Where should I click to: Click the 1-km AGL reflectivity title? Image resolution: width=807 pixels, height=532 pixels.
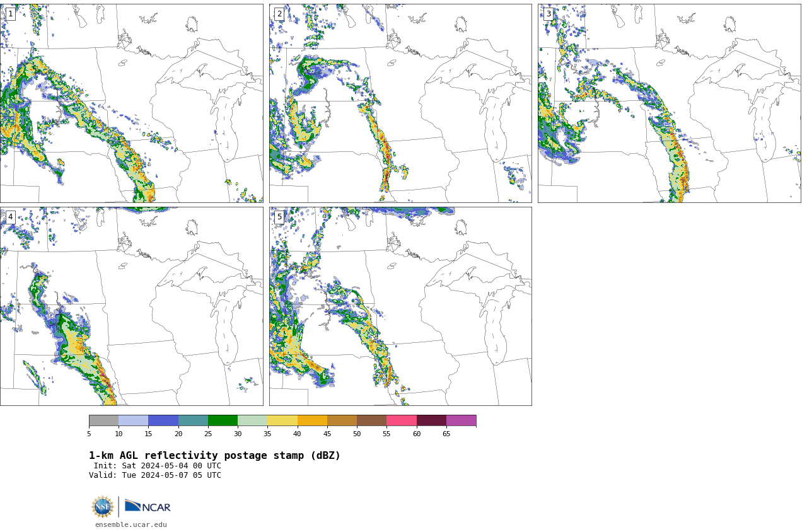pos(214,456)
